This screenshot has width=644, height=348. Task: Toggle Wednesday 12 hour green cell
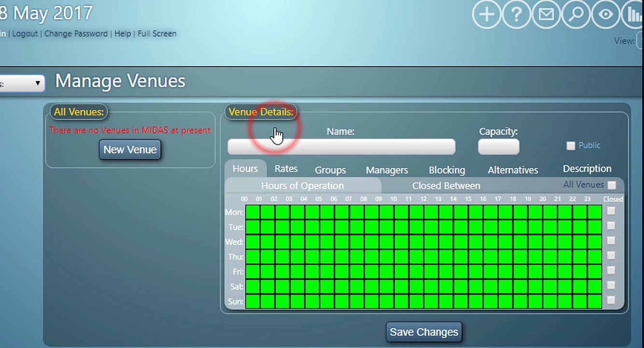431,242
